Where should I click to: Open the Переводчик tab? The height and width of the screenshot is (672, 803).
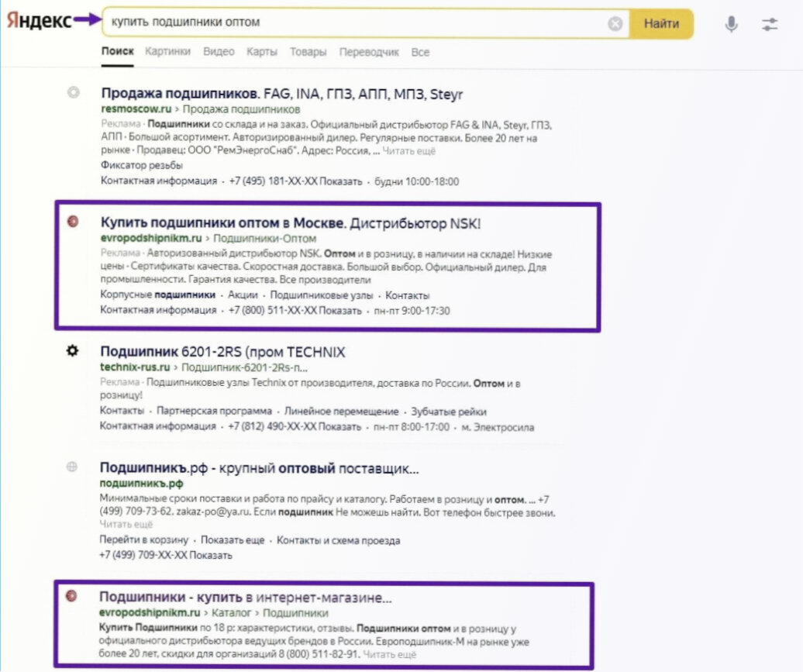point(369,52)
